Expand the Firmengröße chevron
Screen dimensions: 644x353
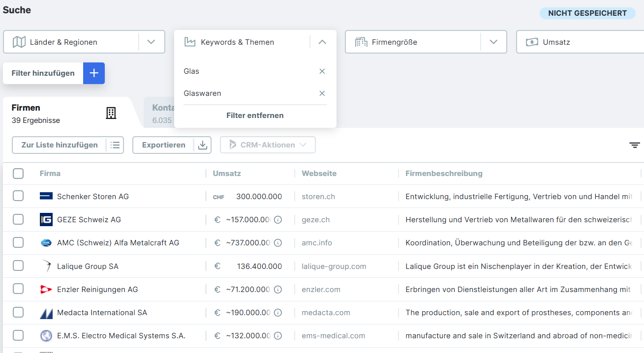point(494,42)
